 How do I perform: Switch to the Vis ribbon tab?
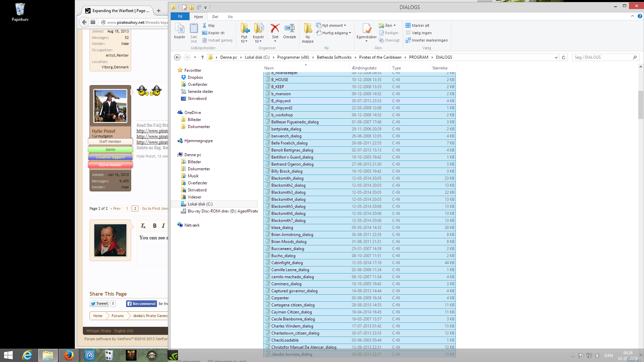[230, 17]
